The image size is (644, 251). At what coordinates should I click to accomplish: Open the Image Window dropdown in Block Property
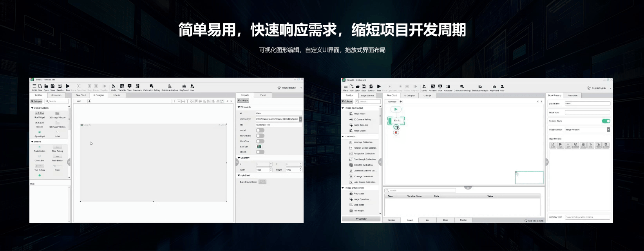pyautogui.click(x=608, y=130)
